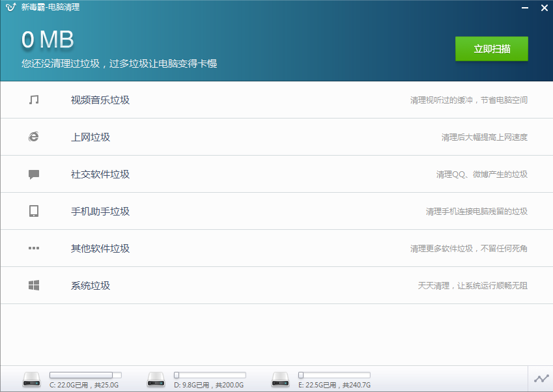This screenshot has height=392, width=553.
Task: Select the 上网垃圾 category row
Action: click(91, 137)
